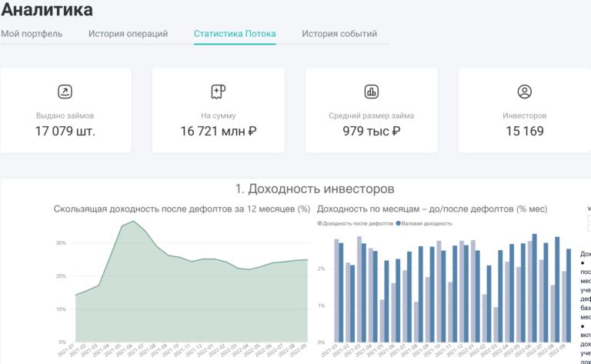Click the grey legend dot for after-default yield
The image size is (591, 364).
tap(319, 223)
